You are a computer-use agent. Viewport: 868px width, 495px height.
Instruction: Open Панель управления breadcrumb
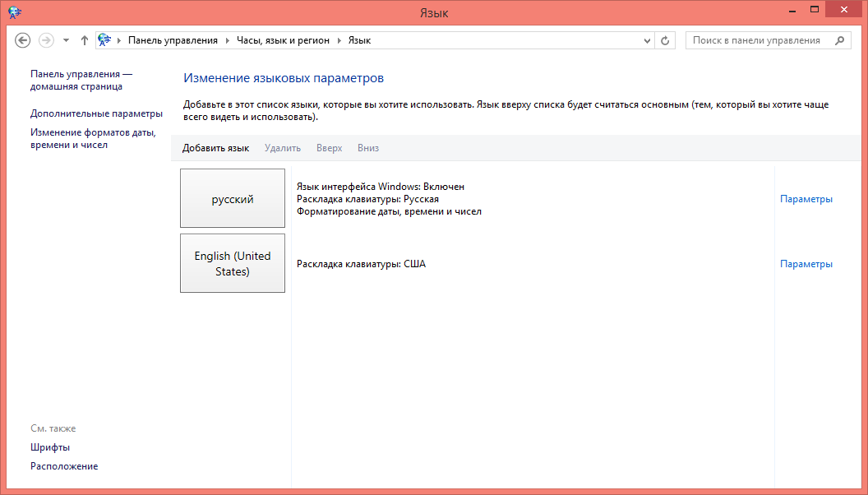(173, 40)
